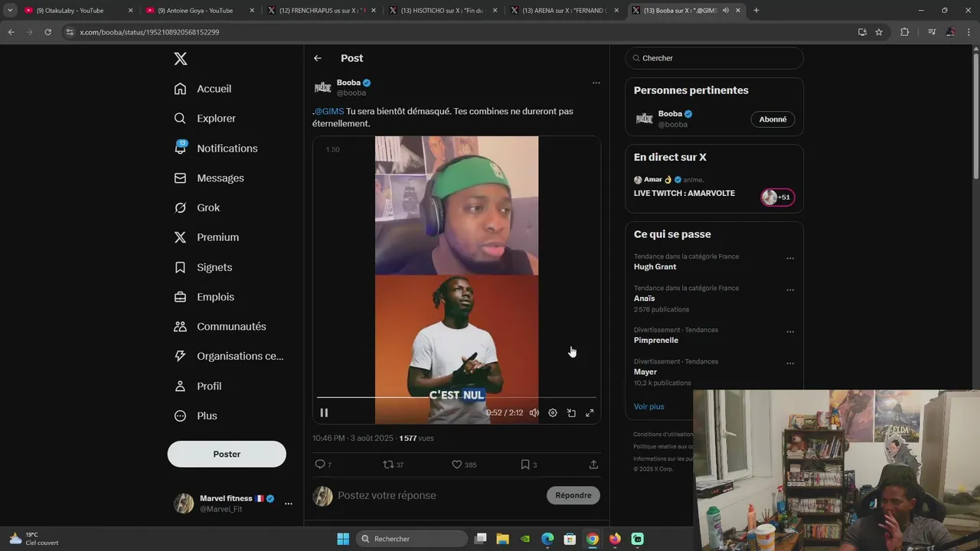Pause the video
This screenshot has height=551, width=980.
(x=324, y=412)
